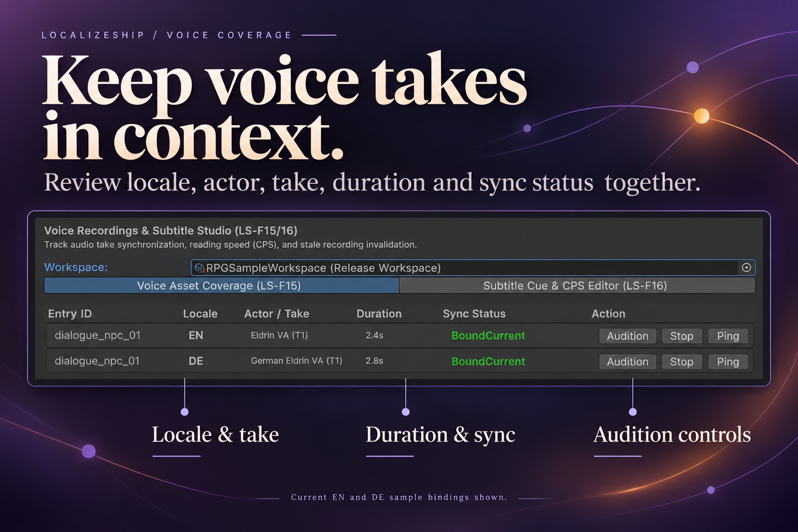Ping the German Eldrin VA asset
The image size is (798, 532).
728,362
